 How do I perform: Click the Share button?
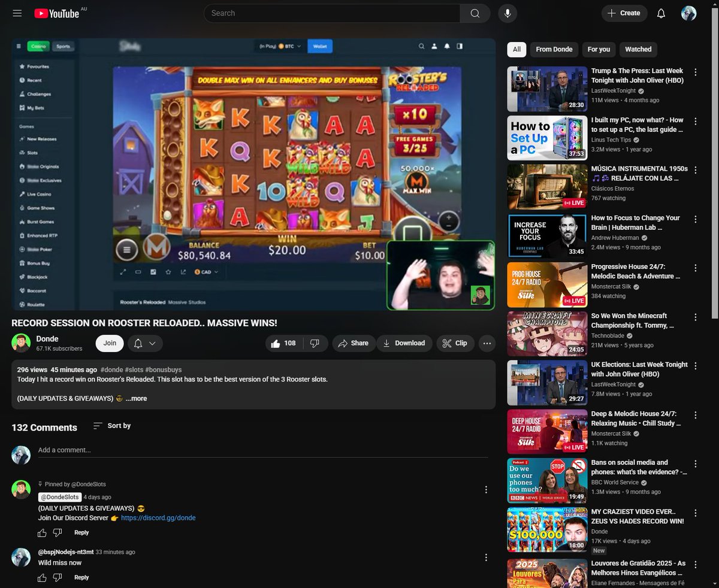353,343
